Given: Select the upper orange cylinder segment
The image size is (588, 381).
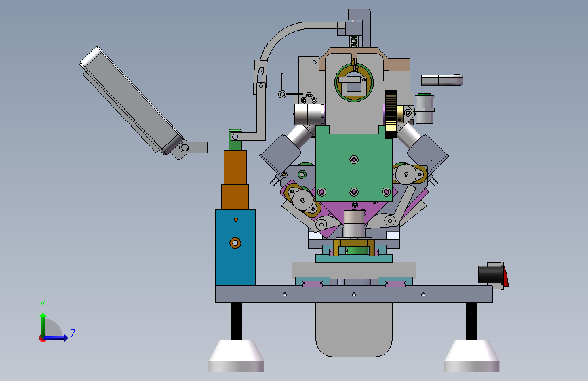Looking at the screenshot, I should (x=235, y=167).
